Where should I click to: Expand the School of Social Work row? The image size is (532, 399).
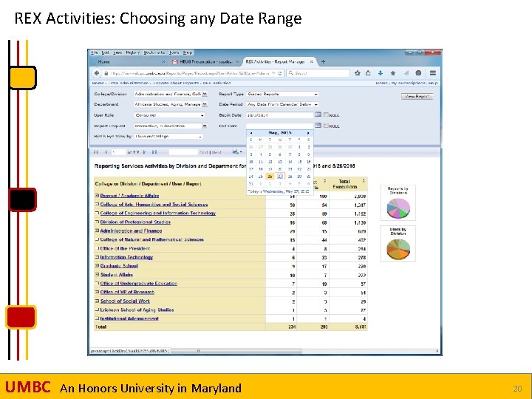click(97, 301)
